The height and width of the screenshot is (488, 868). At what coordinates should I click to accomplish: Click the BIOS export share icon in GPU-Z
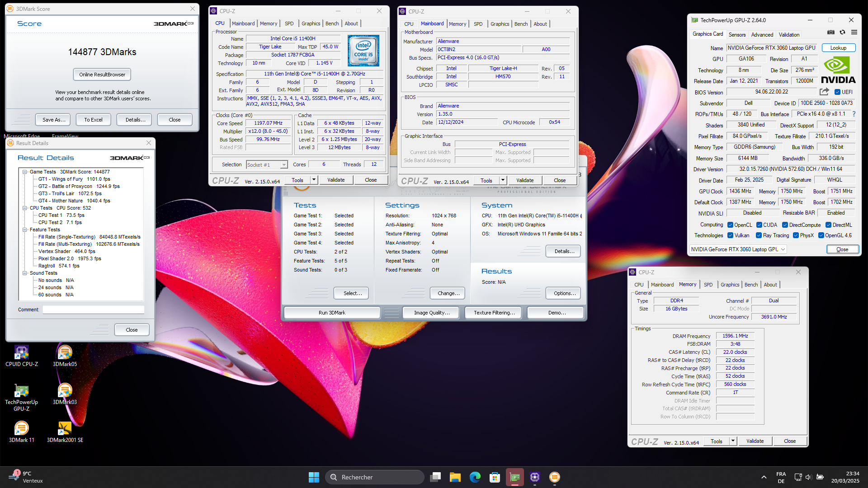824,92
